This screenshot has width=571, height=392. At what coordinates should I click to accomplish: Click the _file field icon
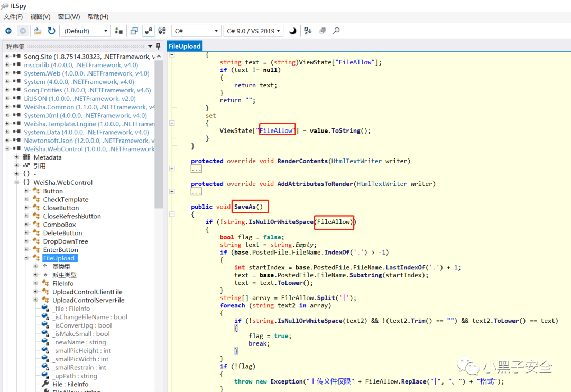point(45,309)
